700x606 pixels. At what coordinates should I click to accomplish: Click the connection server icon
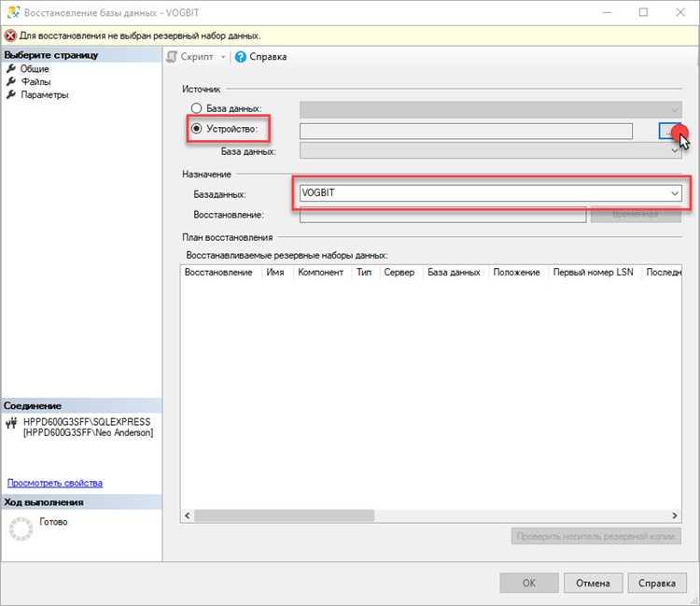coord(11,422)
